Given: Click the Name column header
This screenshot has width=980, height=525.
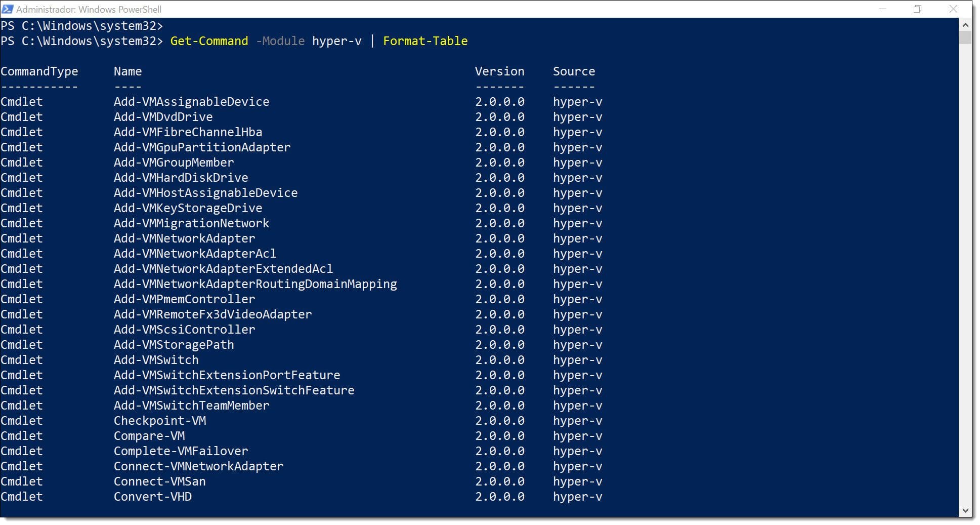Looking at the screenshot, I should point(127,71).
